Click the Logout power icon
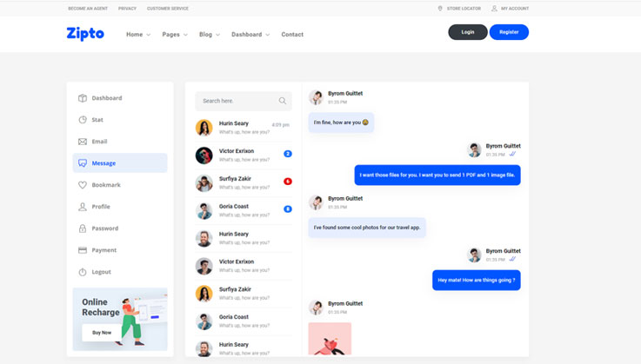Screen dimensions: 641x364 [83, 272]
